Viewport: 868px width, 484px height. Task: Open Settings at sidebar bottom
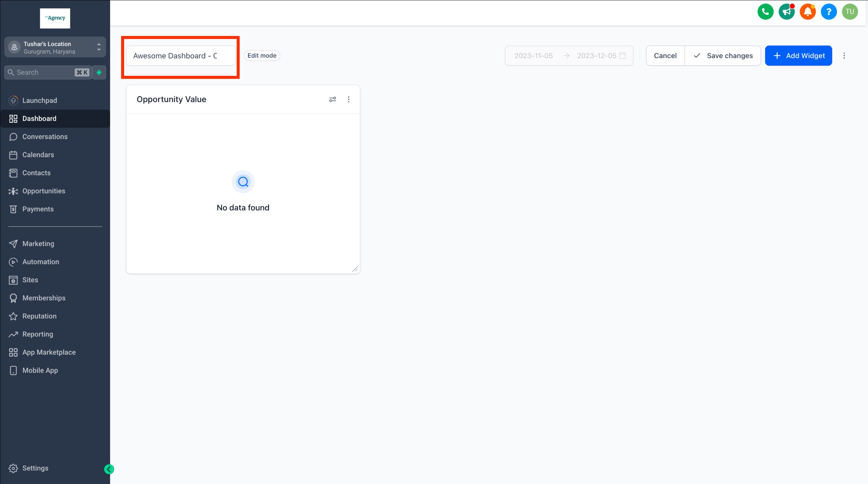pos(35,468)
